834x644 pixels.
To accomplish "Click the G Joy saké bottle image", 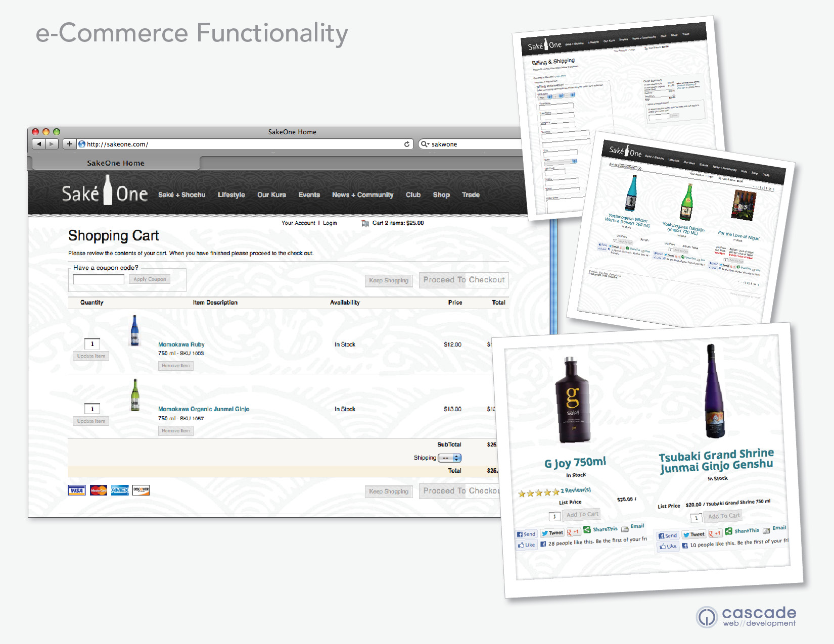I will coord(572,400).
